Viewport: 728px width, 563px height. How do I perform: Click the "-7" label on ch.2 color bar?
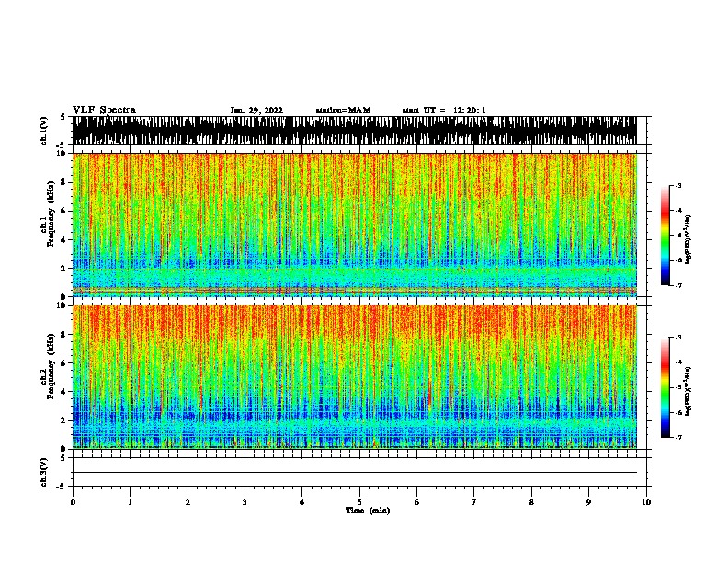[x=678, y=437]
